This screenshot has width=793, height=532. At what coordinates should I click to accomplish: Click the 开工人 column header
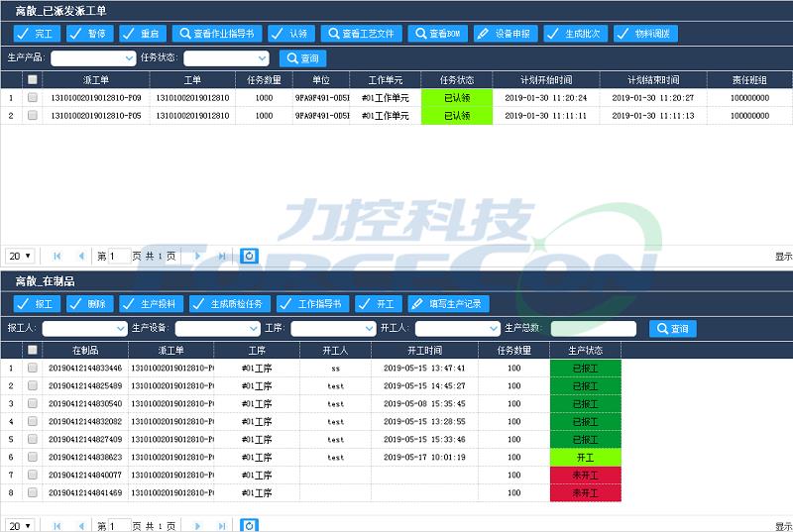pyautogui.click(x=335, y=350)
